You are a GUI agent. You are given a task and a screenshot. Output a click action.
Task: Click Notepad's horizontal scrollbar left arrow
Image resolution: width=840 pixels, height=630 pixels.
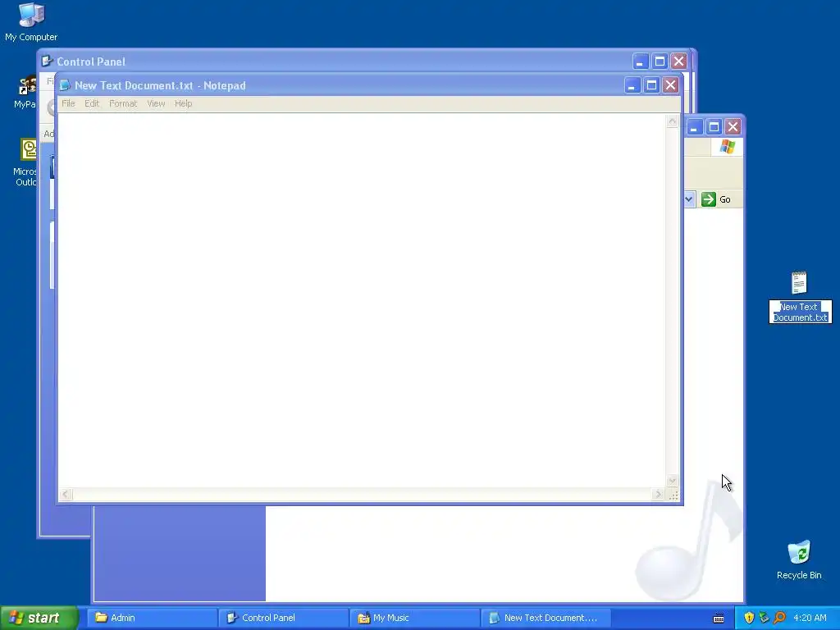(65, 494)
